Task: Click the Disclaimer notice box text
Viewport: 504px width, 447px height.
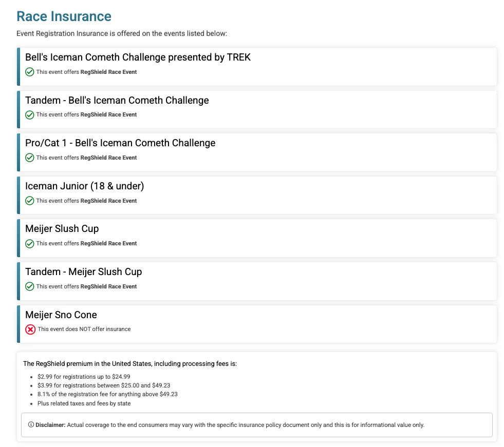Action: click(246, 425)
